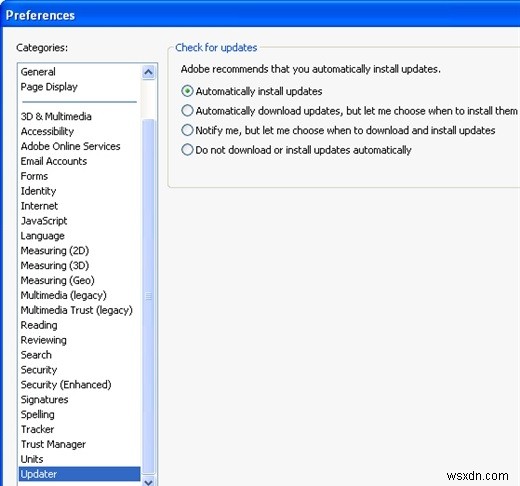Open the General category

pos(38,72)
